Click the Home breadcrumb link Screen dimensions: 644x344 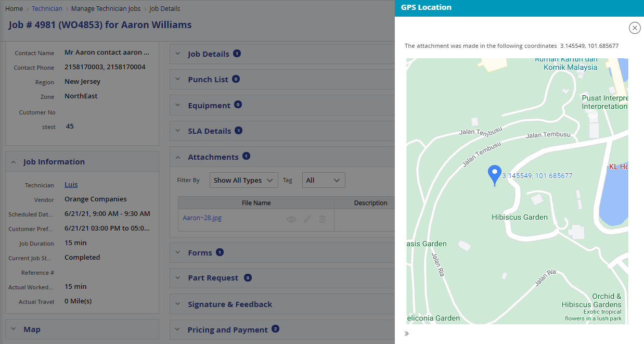pos(14,8)
